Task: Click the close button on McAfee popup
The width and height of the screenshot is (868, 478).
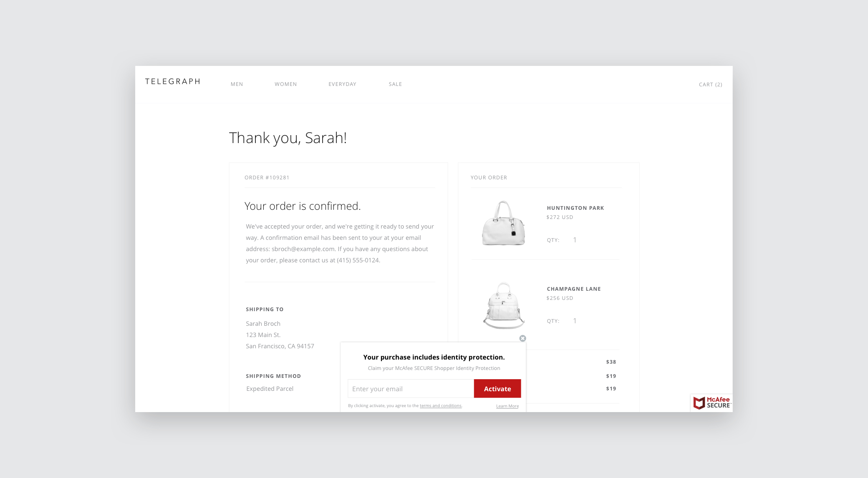Action: (x=523, y=338)
